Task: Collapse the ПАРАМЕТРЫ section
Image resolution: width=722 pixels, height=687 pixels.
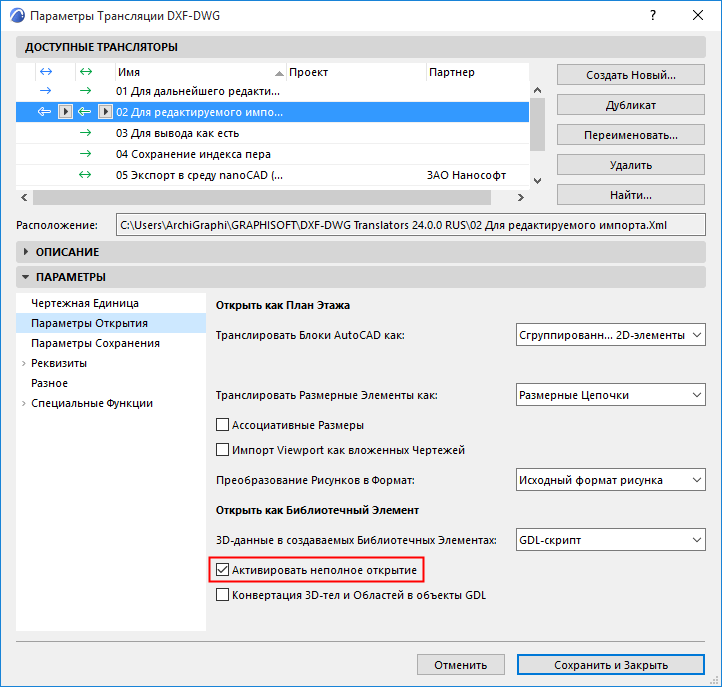Action: click(x=26, y=277)
